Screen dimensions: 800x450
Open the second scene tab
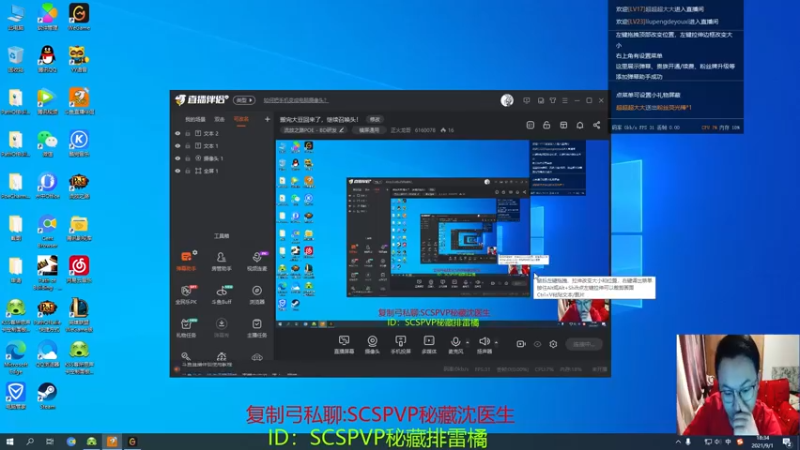tap(219, 119)
